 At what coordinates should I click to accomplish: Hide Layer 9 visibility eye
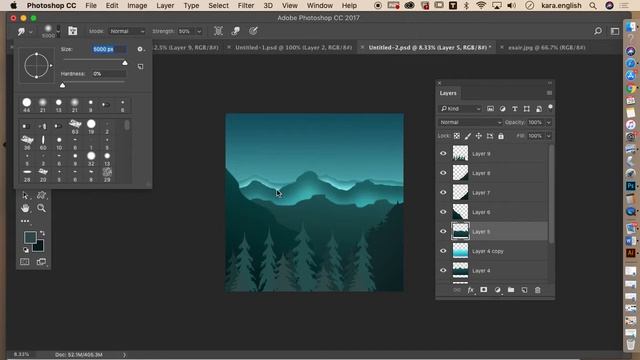coord(443,153)
